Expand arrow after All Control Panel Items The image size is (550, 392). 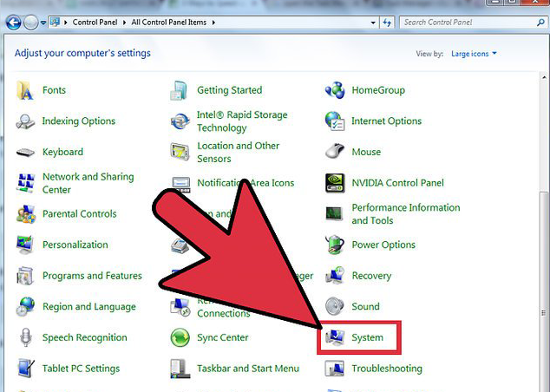213,23
